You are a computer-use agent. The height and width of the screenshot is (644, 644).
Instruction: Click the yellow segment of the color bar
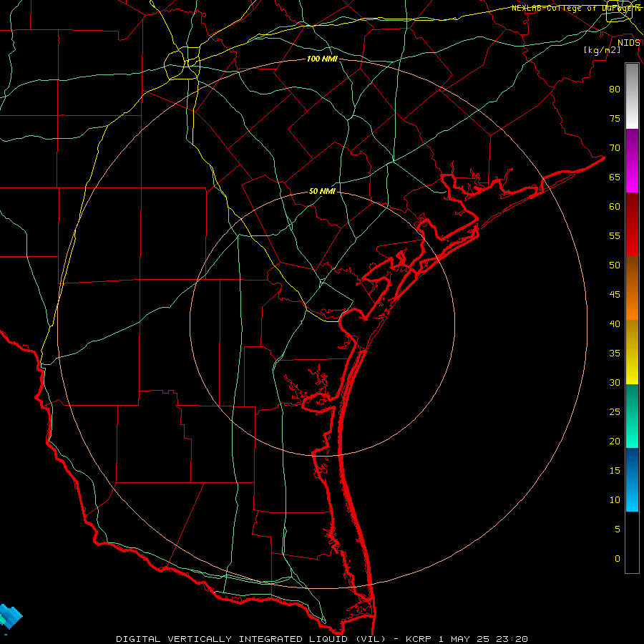[x=632, y=352]
